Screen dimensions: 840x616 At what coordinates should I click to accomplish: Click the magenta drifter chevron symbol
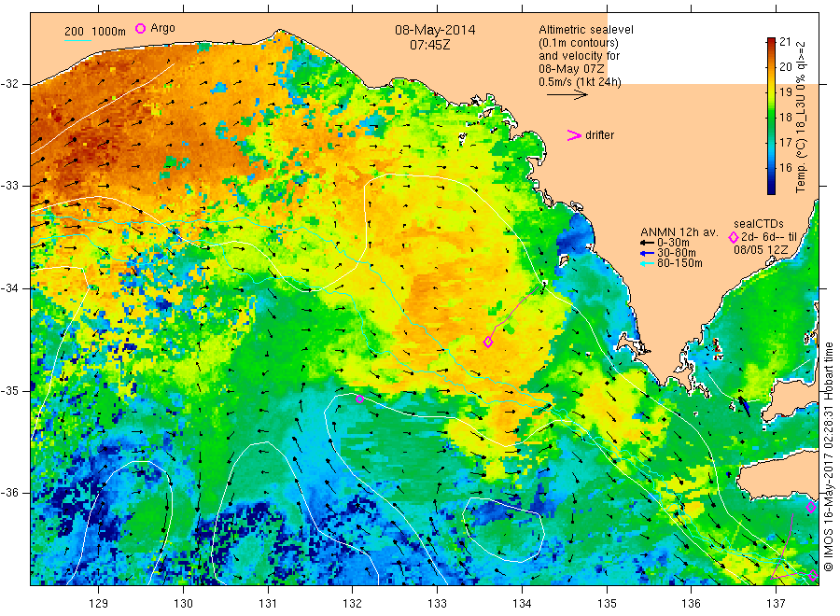pos(574,135)
